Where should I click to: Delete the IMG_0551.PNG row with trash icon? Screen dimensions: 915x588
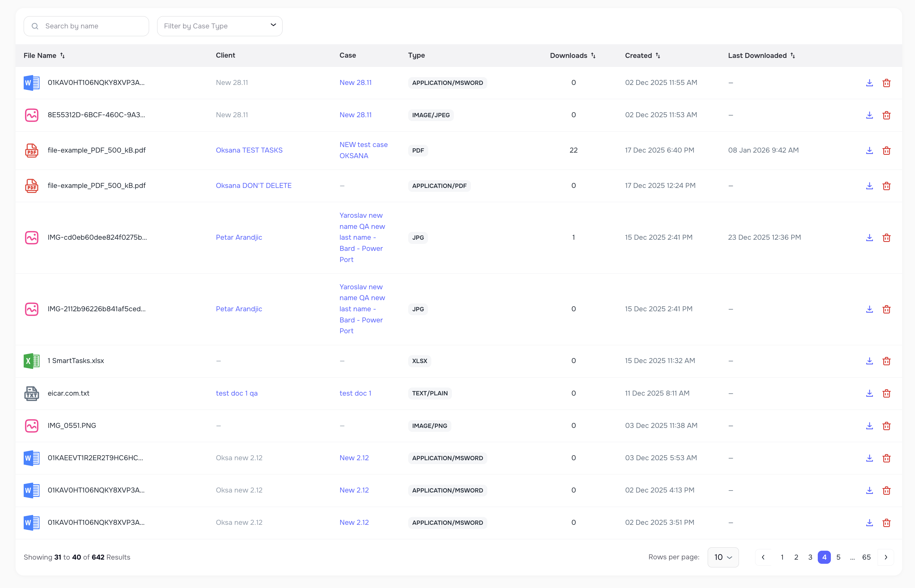tap(887, 425)
